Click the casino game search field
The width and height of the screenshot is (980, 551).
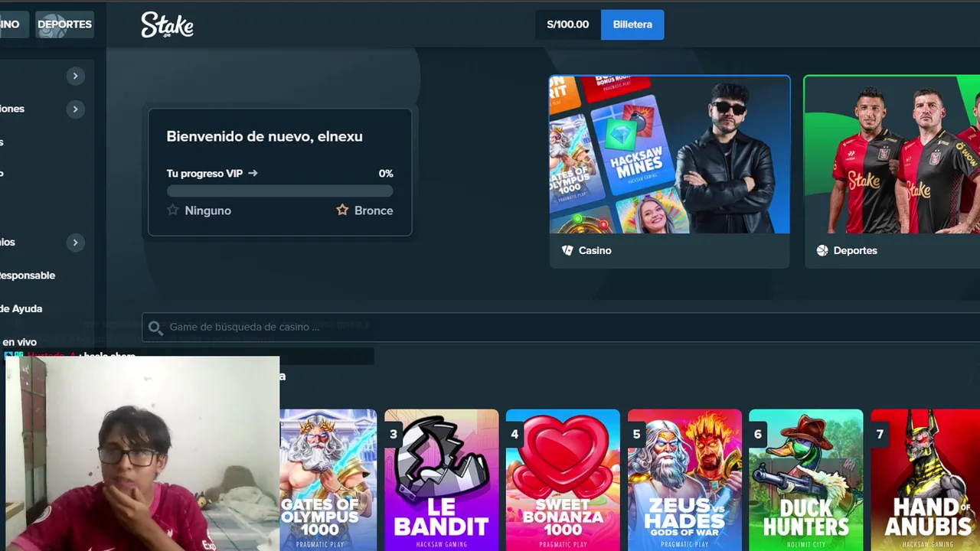point(560,327)
